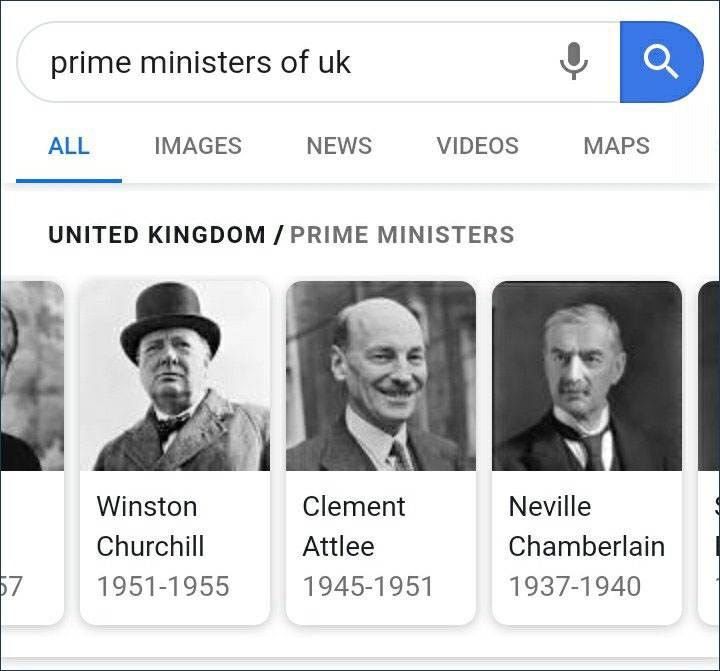Image resolution: width=720 pixels, height=671 pixels.
Task: Select the 1945-1951 term text
Action: [x=369, y=586]
